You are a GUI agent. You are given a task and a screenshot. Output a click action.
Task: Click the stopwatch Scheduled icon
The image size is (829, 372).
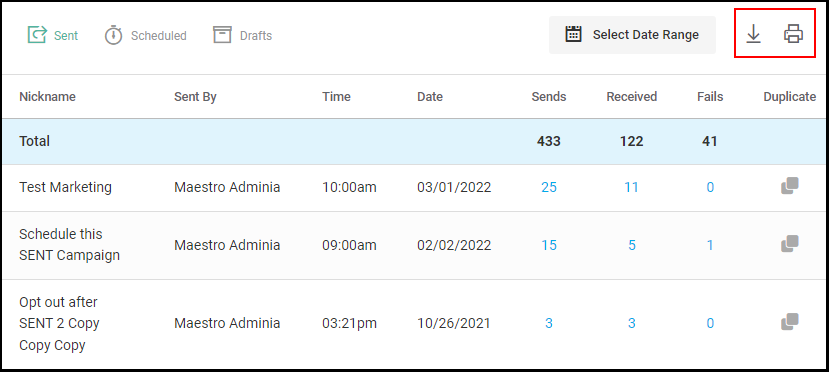point(113,35)
